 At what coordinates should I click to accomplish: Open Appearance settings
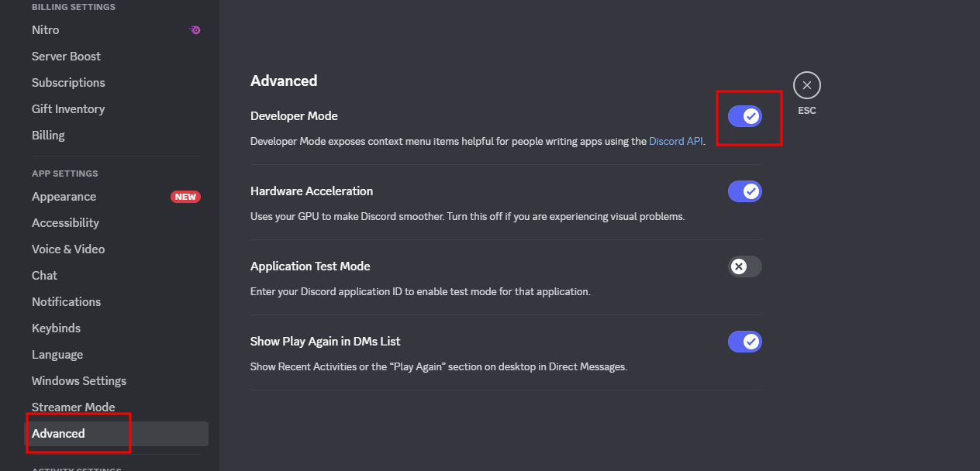(116, 197)
